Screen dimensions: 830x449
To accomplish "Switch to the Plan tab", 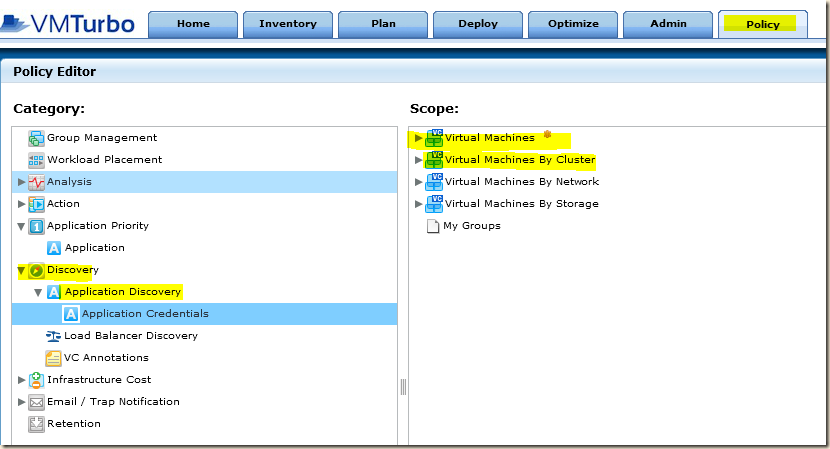I will click(x=383, y=24).
